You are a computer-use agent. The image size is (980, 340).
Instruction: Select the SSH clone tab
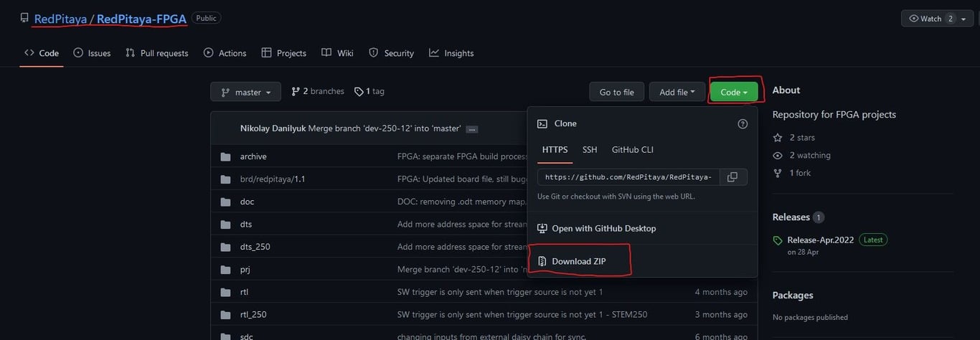point(590,150)
